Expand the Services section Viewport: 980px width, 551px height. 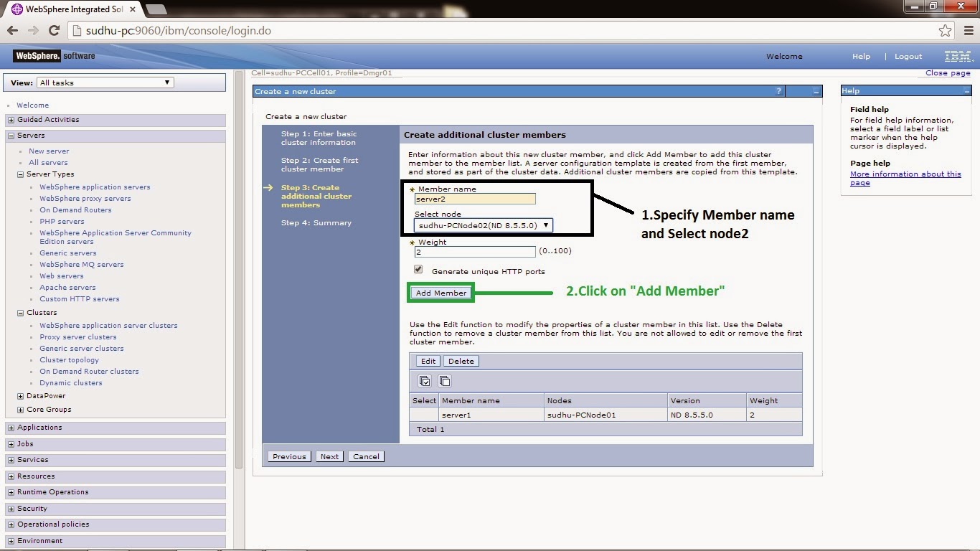(x=11, y=460)
